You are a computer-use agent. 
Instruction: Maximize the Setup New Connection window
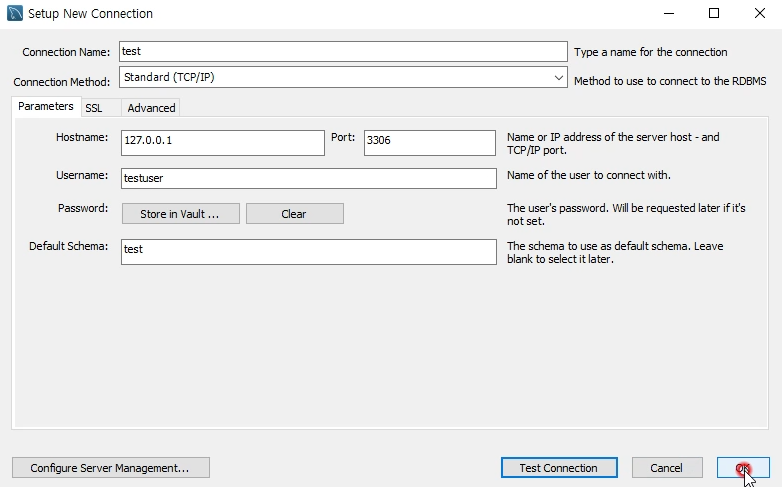pyautogui.click(x=714, y=13)
